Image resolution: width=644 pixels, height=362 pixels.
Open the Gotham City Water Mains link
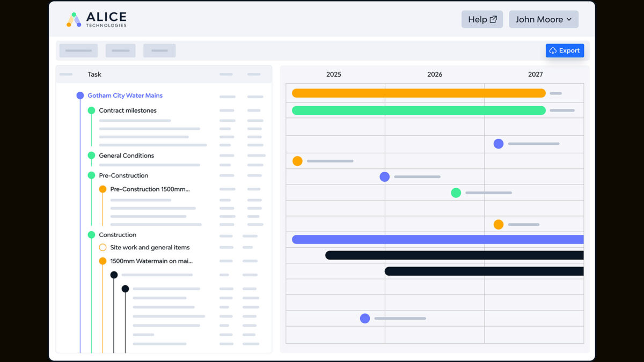point(125,95)
